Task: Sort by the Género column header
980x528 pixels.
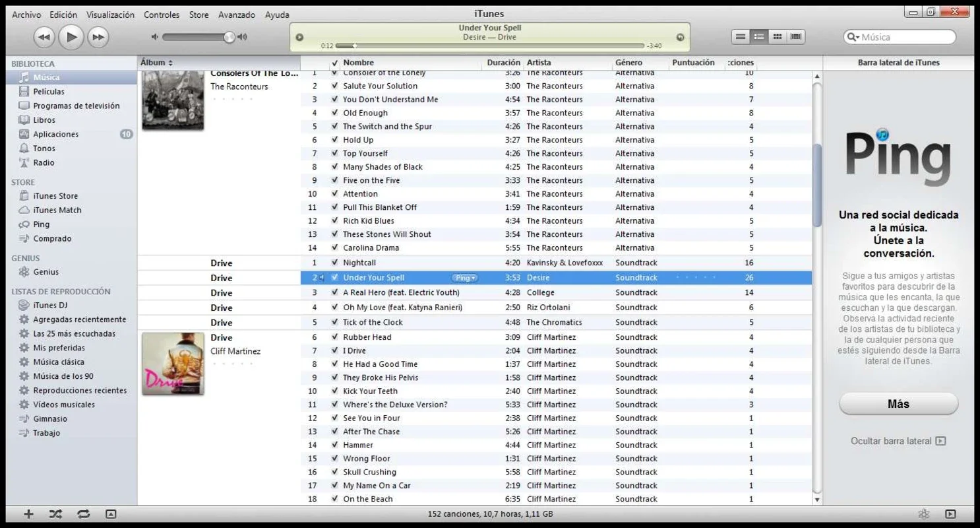Action: click(x=640, y=63)
